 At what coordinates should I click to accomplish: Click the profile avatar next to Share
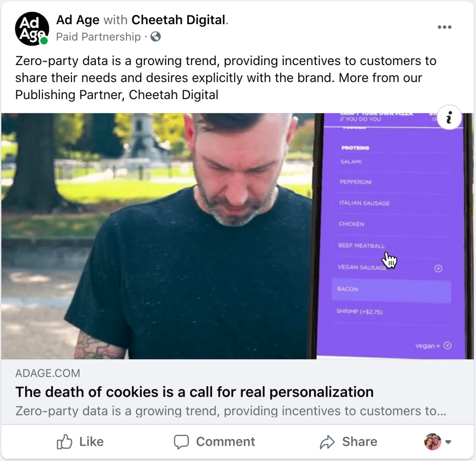433,441
